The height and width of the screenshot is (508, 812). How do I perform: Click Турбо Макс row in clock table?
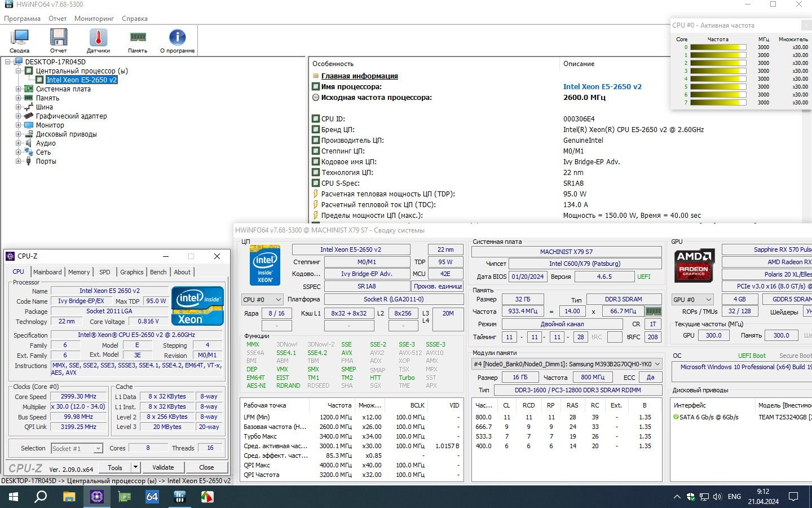[x=352, y=436]
